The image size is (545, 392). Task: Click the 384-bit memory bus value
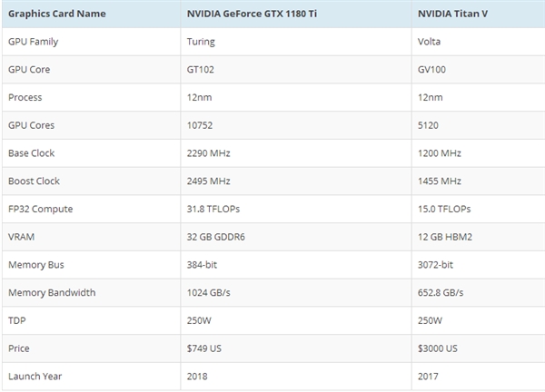[203, 264]
